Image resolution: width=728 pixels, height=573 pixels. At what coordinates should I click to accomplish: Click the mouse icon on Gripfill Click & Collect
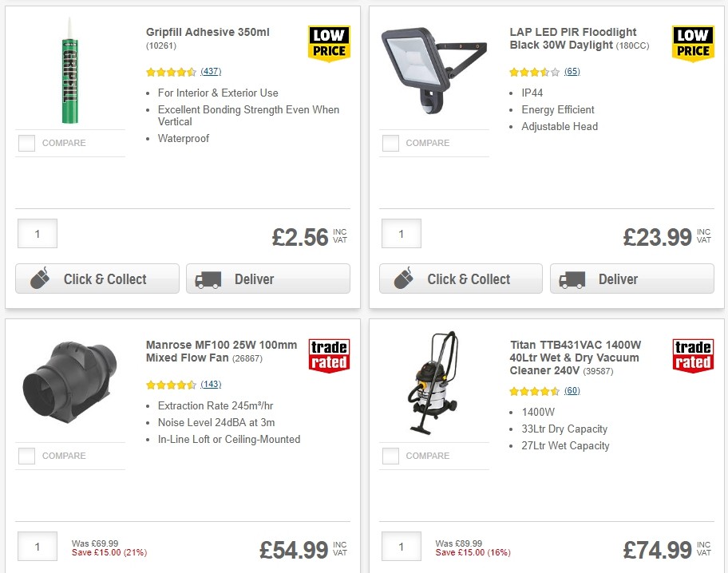[42, 279]
